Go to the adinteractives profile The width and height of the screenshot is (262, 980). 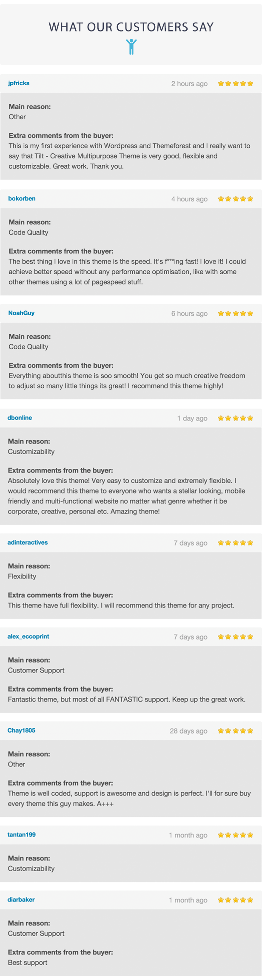(27, 542)
